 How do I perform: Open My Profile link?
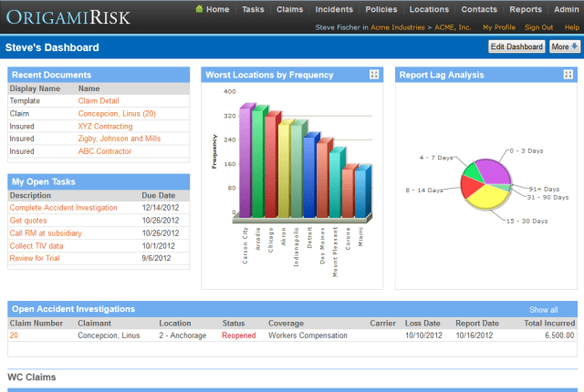[499, 27]
